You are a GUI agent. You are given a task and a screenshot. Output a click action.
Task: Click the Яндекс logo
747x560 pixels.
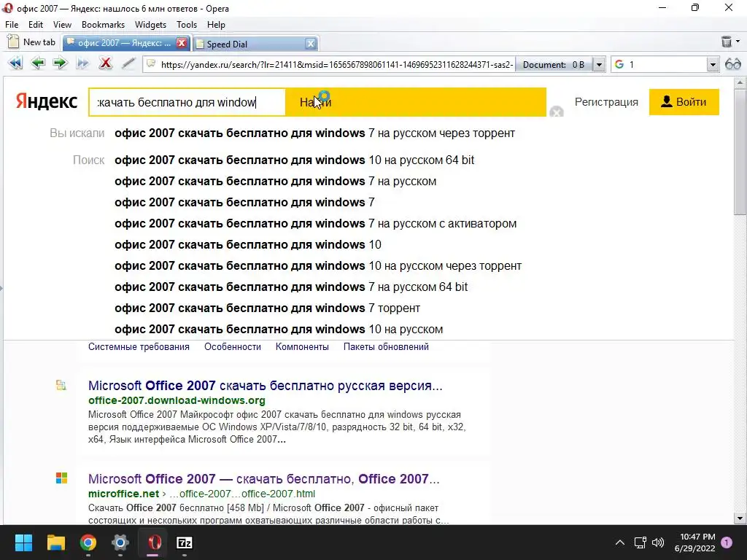[46, 101]
